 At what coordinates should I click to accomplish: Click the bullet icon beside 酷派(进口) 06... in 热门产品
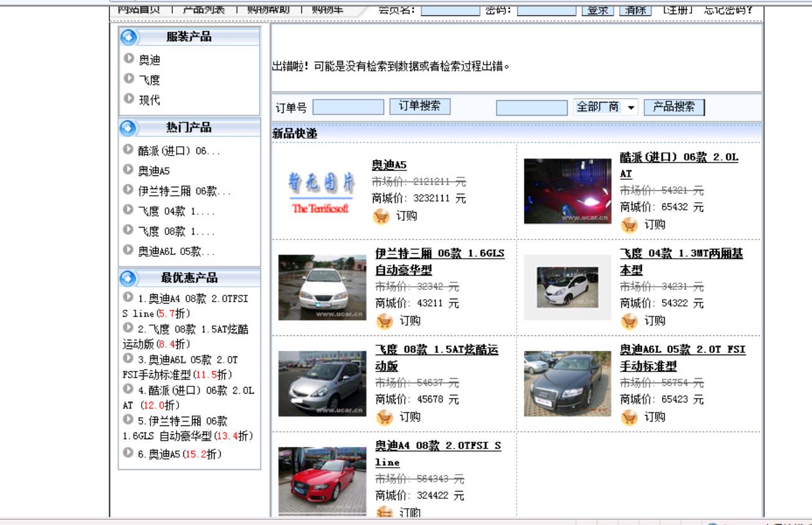point(128,149)
